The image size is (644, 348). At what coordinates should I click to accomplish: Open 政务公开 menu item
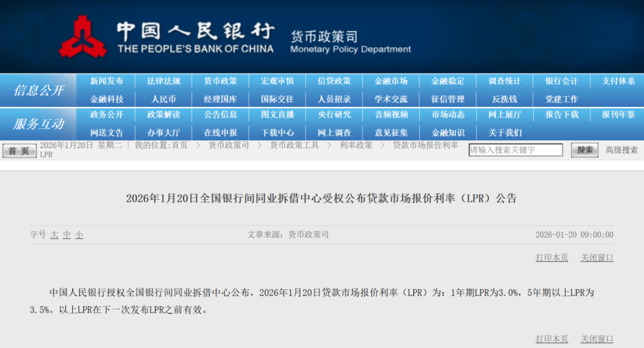[107, 115]
